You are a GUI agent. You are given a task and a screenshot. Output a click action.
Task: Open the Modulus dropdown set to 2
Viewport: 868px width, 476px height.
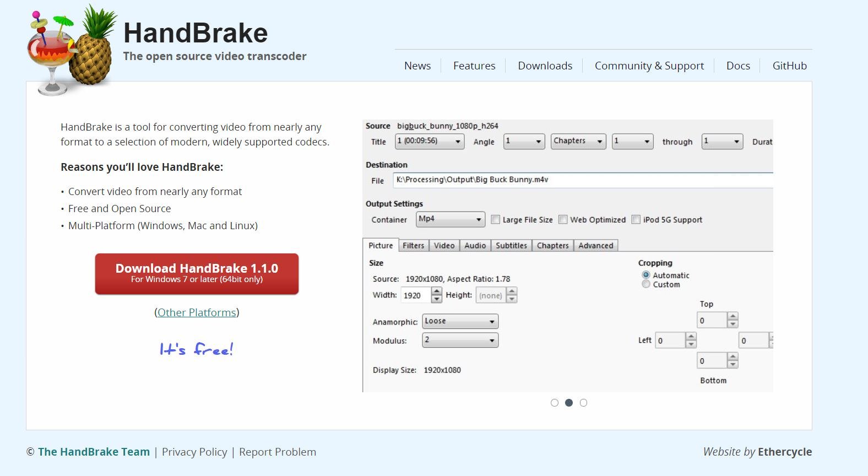pos(460,340)
